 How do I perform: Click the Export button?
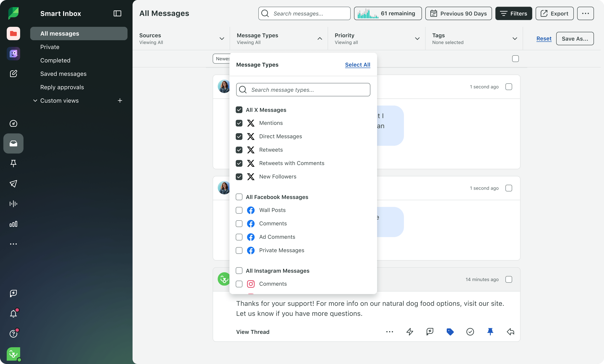555,13
